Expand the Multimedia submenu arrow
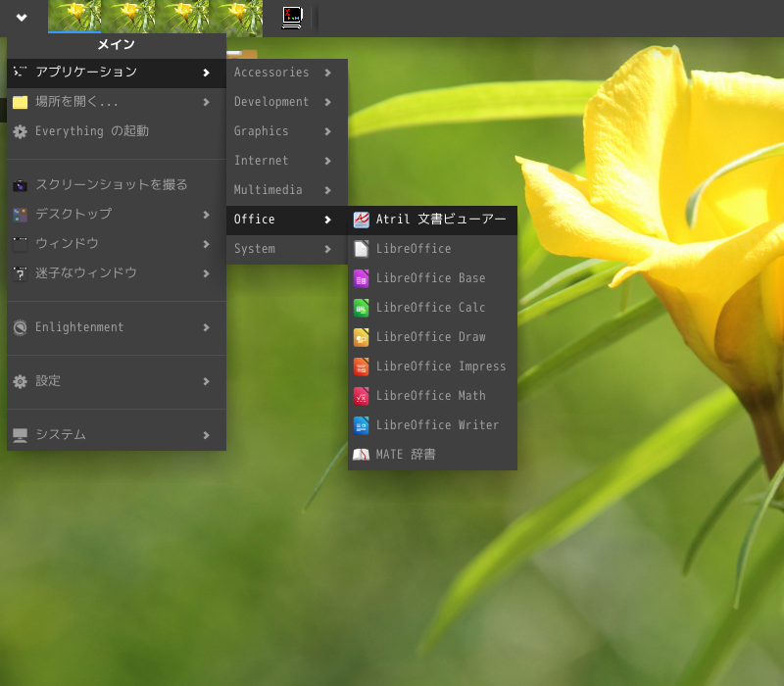784x686 pixels. pos(328,190)
